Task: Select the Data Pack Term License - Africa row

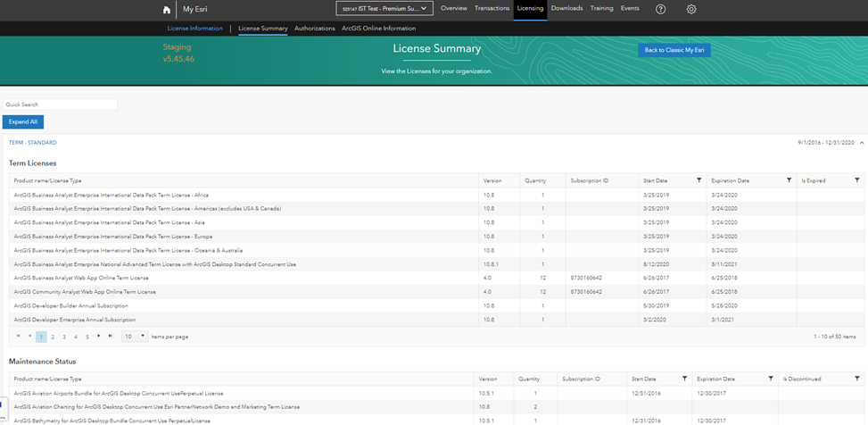Action: pyautogui.click(x=437, y=195)
